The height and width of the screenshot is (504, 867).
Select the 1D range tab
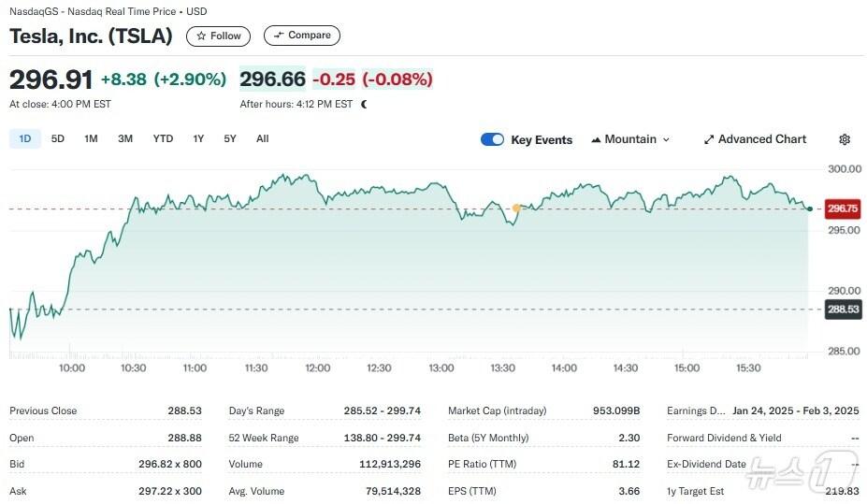pos(25,138)
